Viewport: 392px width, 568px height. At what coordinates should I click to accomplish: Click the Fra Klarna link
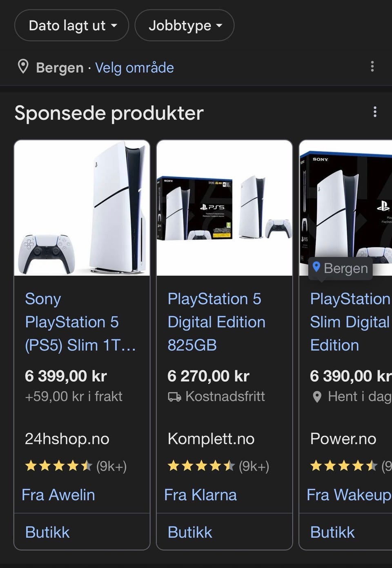click(200, 494)
